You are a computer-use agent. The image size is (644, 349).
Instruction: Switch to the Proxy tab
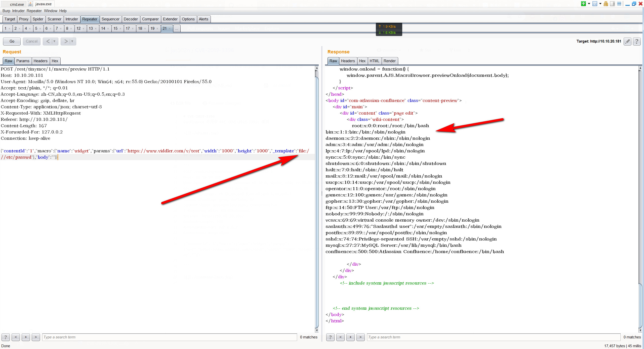[x=24, y=19]
